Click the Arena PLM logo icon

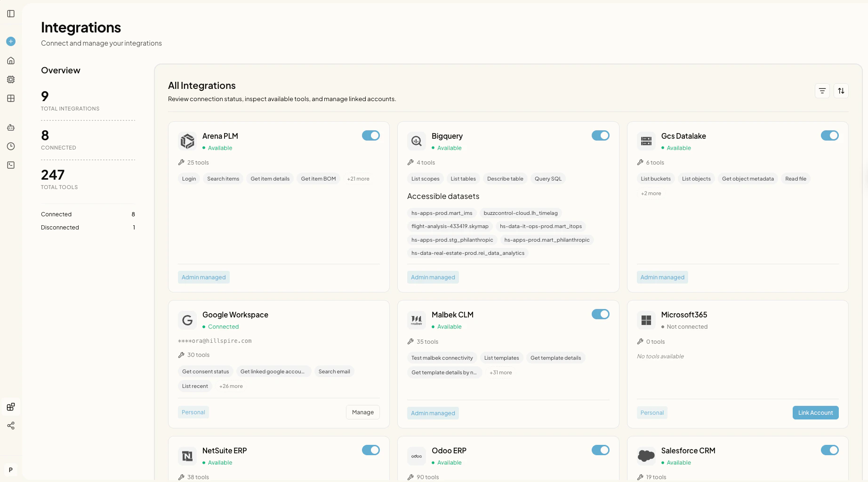pyautogui.click(x=187, y=141)
